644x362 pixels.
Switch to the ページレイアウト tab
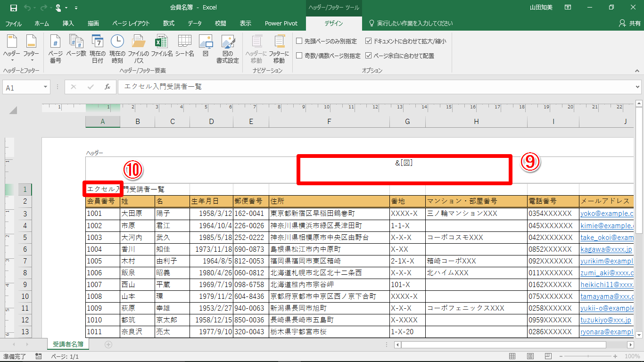[x=131, y=23]
